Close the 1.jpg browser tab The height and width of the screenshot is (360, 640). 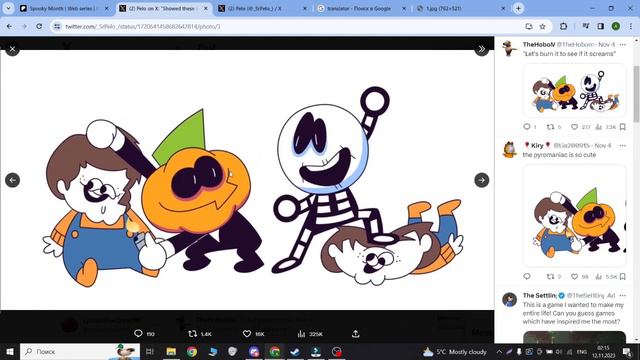(x=503, y=8)
